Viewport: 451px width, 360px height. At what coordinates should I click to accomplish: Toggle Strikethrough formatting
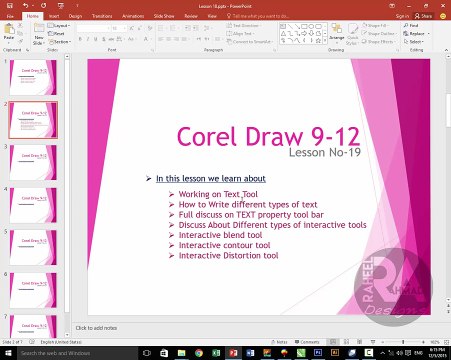pos(111,39)
